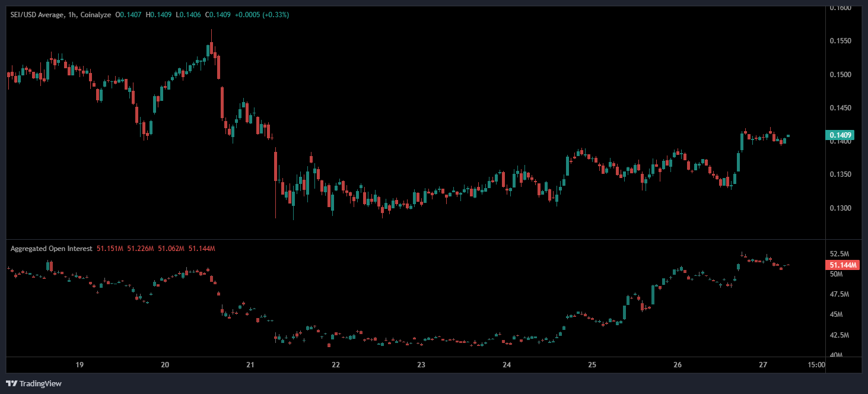
Task: Click date 19 on the time axis
Action: tap(80, 364)
